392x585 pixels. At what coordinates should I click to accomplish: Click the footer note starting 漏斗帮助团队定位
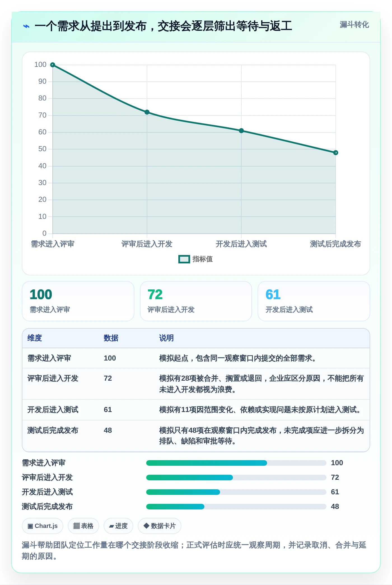194,551
